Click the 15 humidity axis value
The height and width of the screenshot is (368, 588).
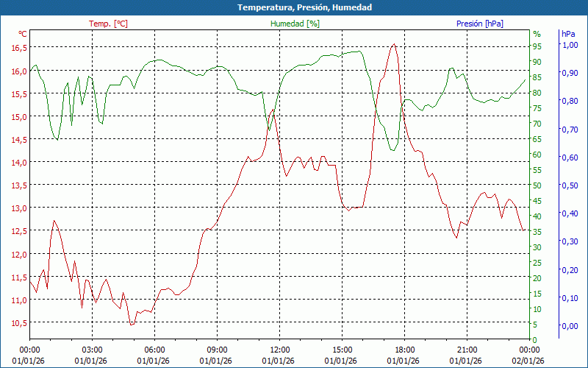(x=537, y=294)
